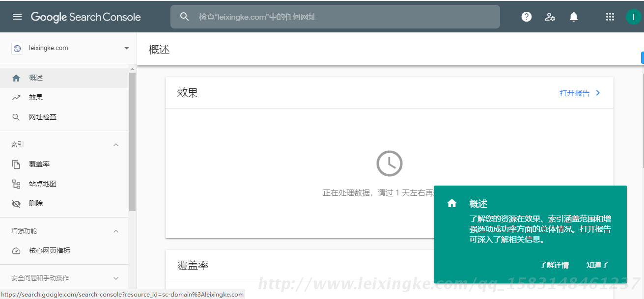Open the hamburger main menu
This screenshot has width=644, height=299.
[17, 17]
